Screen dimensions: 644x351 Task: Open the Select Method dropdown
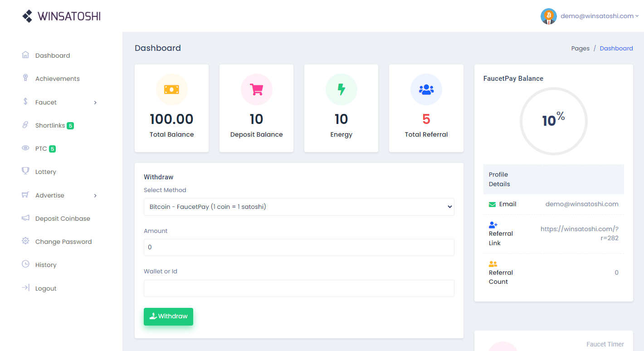pyautogui.click(x=299, y=207)
